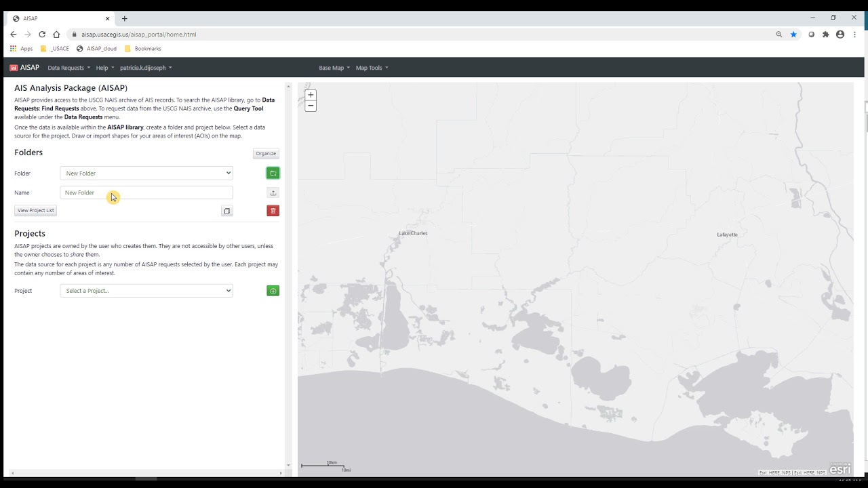Image resolution: width=868 pixels, height=488 pixels.
Task: Click the Esri logo link on the map
Action: click(840, 468)
